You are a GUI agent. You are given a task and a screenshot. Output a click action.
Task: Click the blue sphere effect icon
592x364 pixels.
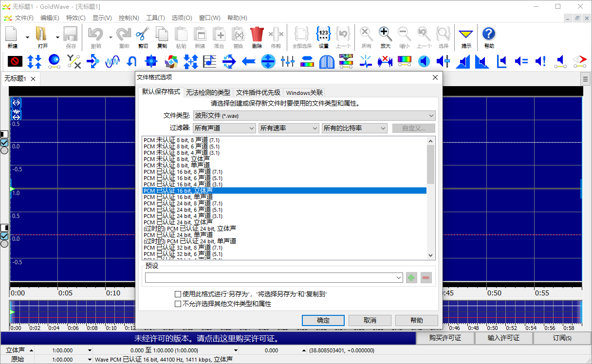pos(54,61)
